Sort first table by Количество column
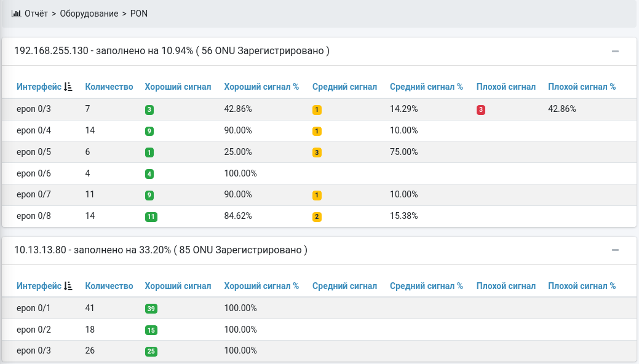This screenshot has height=364, width=639. pos(109,87)
